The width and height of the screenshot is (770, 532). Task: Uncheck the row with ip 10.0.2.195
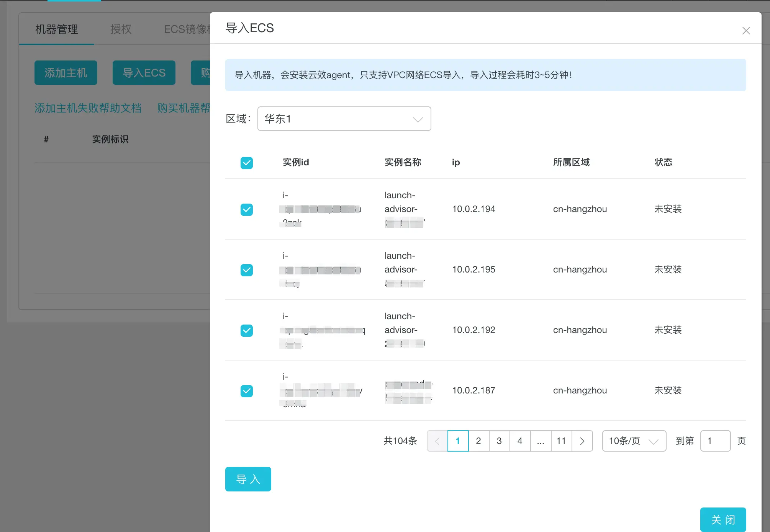click(x=247, y=270)
